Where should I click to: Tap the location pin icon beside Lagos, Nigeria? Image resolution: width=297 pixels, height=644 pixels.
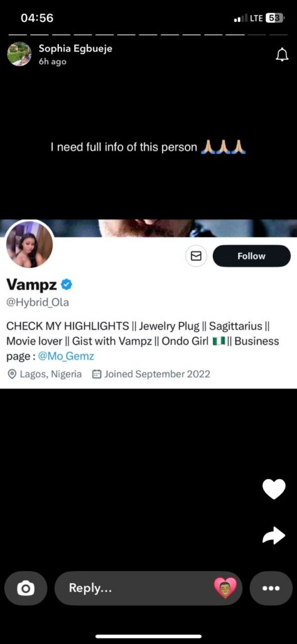click(x=12, y=374)
